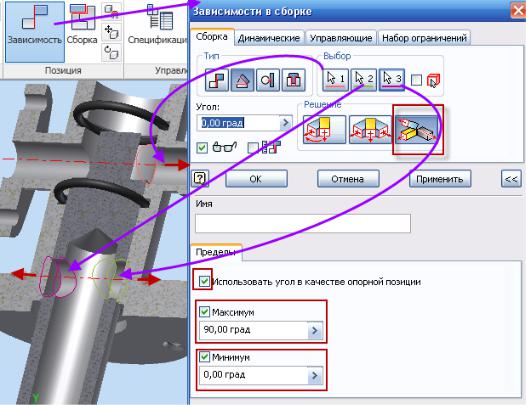Choose the Insert constraint type icon

click(294, 80)
